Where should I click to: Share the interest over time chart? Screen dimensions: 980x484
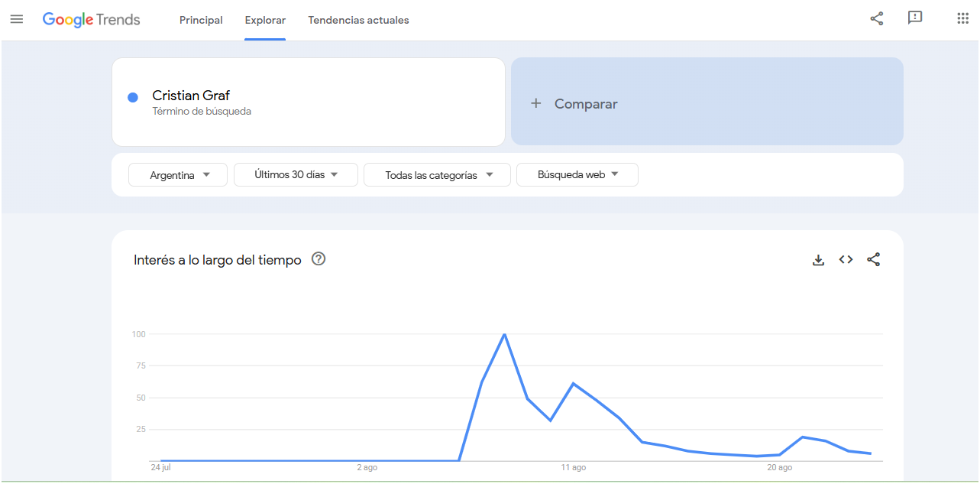874,260
